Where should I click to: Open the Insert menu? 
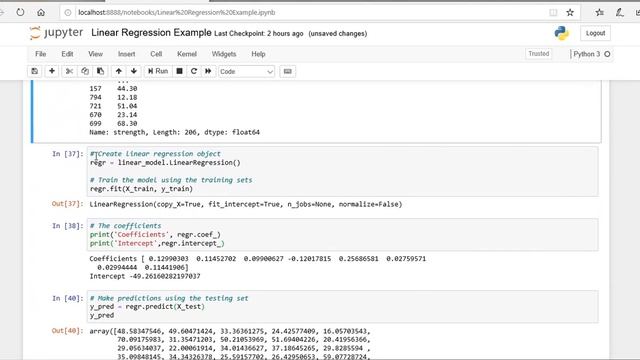127,54
